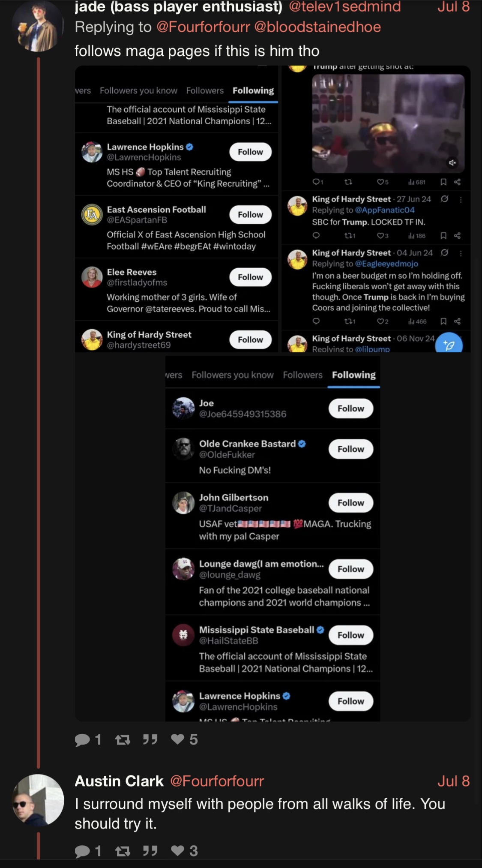This screenshot has height=868, width=482.
Task: Visit the @Fourforfourr handle beside Austin Clark
Action: pyautogui.click(x=217, y=781)
